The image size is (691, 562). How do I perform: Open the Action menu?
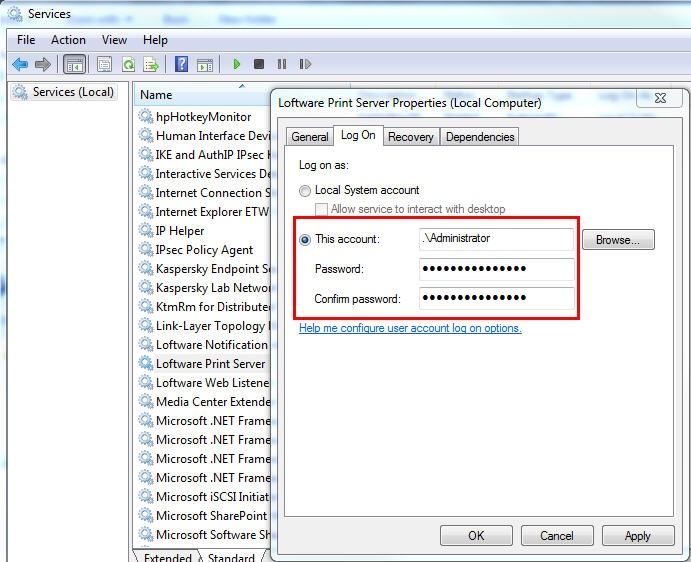pos(68,40)
